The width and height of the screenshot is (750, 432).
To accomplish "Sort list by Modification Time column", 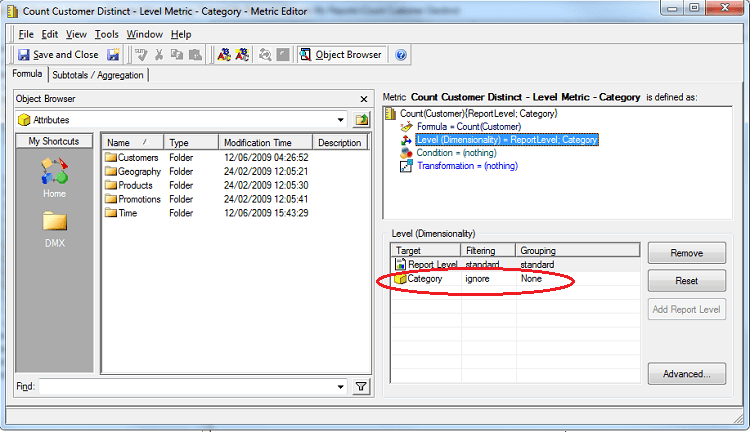I will coord(258,143).
